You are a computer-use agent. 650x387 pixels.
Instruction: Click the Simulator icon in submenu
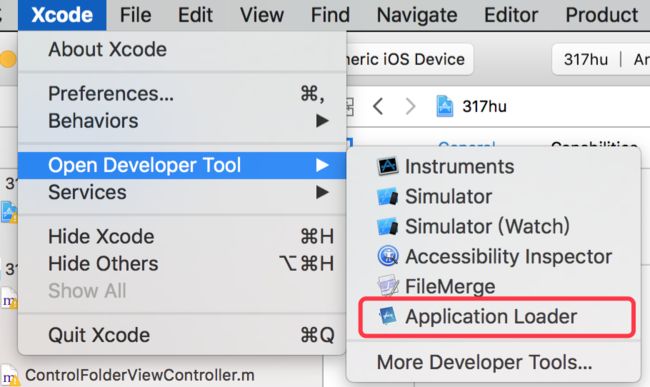pyautogui.click(x=388, y=196)
